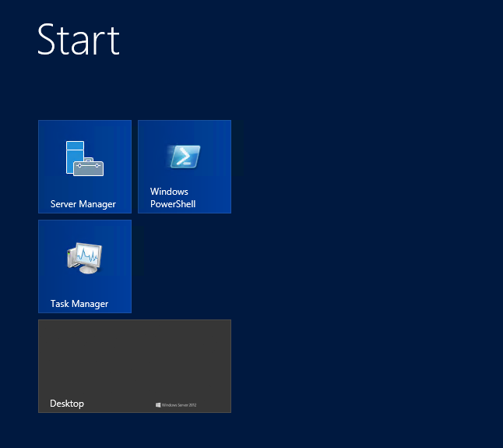Screen dimensions: 503x448
Task: Go to the Desktop tile
Action: click(x=135, y=366)
